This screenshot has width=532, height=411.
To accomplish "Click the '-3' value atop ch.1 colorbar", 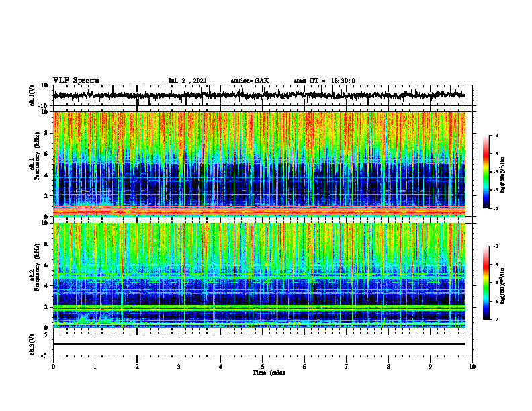I will click(495, 136).
